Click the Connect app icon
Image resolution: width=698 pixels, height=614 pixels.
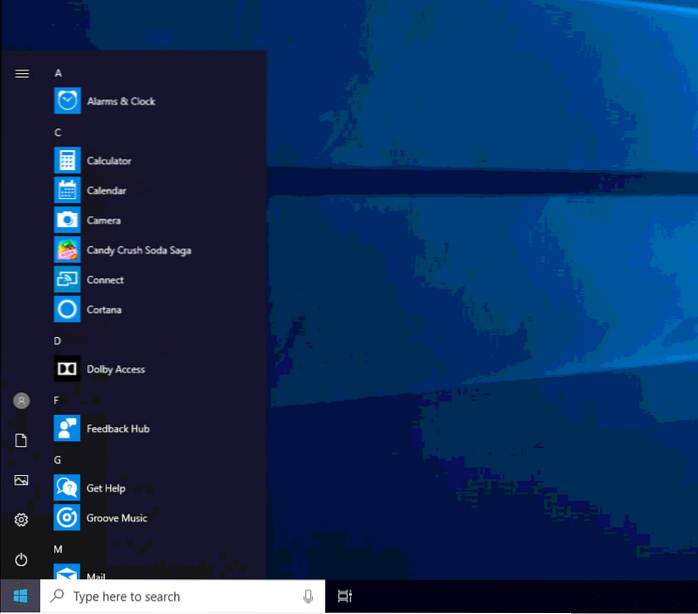click(67, 280)
